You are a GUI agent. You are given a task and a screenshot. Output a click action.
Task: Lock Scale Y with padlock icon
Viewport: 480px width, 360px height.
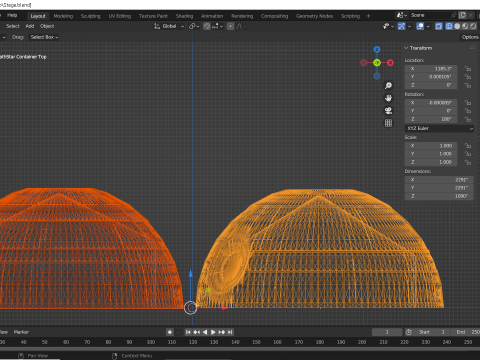pyautogui.click(x=468, y=154)
